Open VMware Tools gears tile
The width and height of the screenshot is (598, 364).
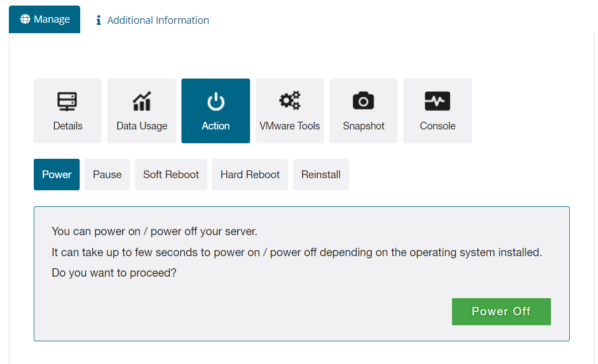[x=289, y=111]
